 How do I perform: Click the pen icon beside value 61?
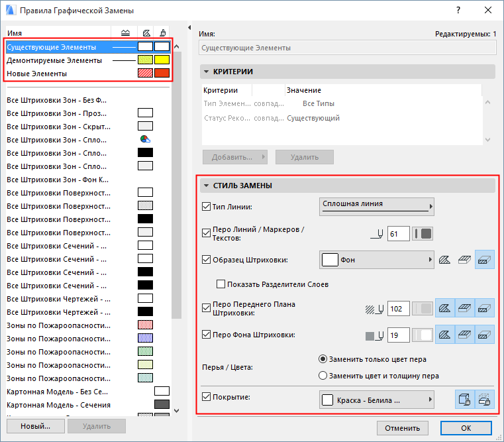(x=377, y=234)
